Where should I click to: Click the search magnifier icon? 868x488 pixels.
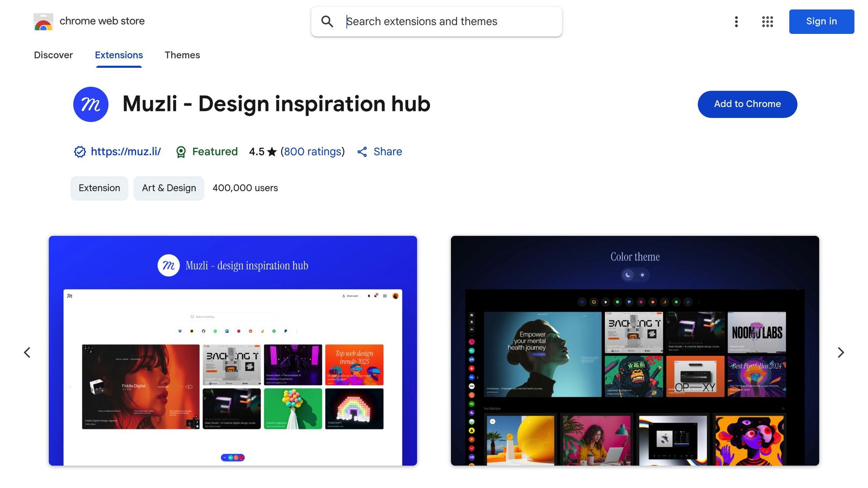click(327, 22)
